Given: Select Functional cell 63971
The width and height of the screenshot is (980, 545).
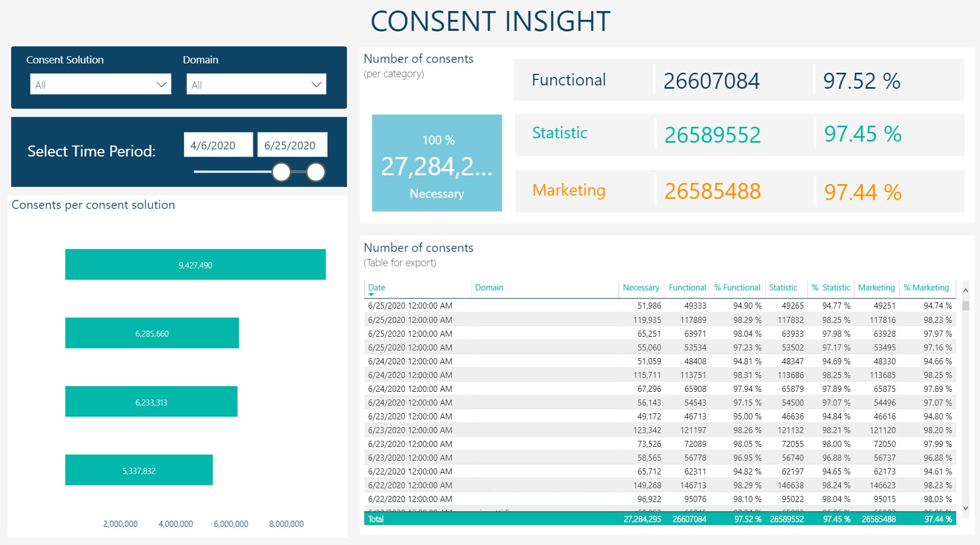Looking at the screenshot, I should coord(695,333).
